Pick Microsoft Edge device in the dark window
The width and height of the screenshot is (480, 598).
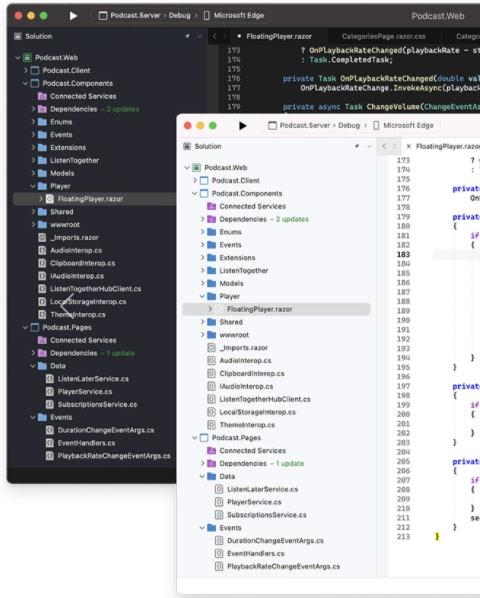234,16
